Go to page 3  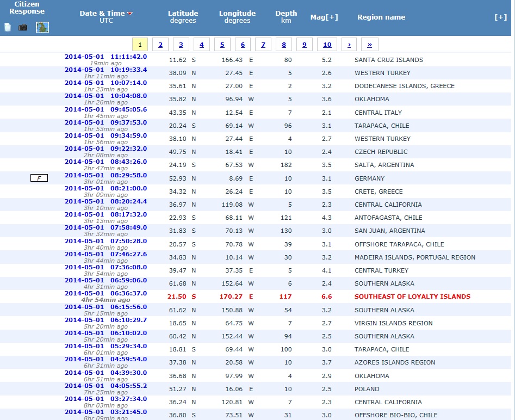181,45
